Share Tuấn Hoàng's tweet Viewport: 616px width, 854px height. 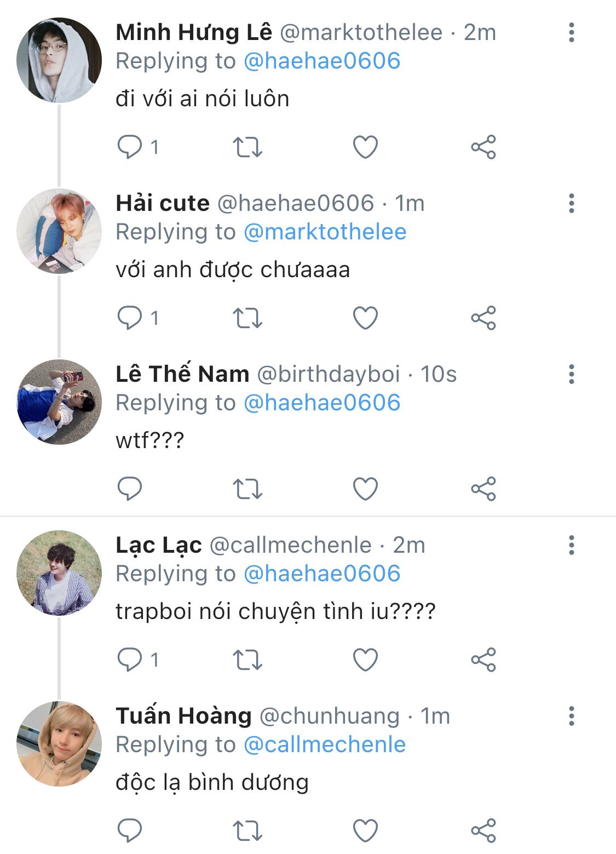tap(483, 830)
